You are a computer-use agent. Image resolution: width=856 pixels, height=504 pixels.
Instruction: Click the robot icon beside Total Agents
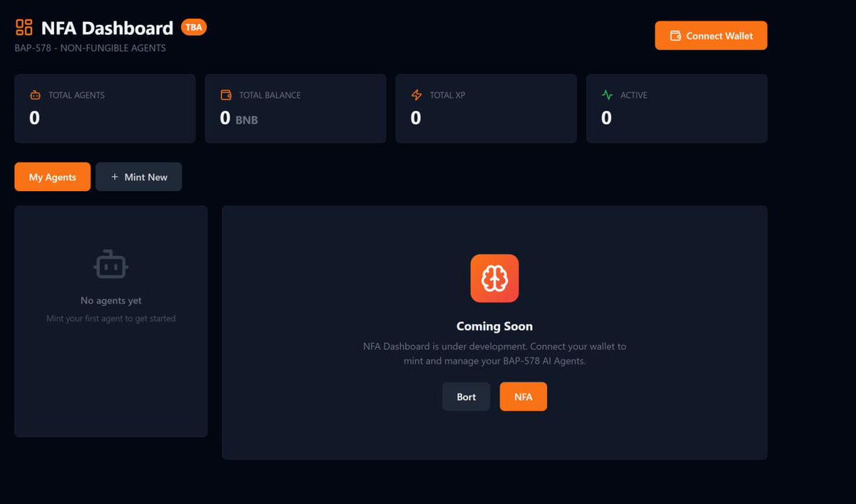pyautogui.click(x=35, y=95)
